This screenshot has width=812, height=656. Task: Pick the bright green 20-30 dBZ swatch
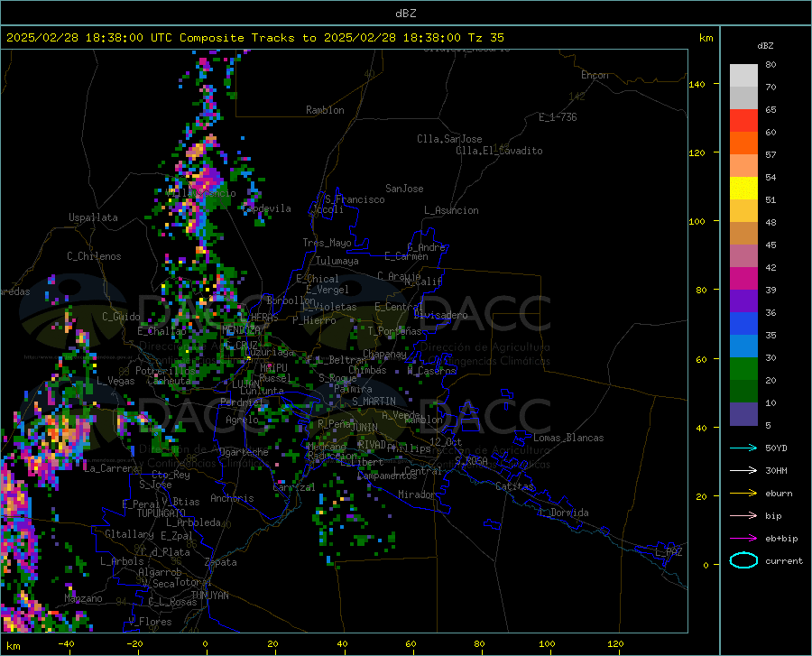pyautogui.click(x=743, y=369)
